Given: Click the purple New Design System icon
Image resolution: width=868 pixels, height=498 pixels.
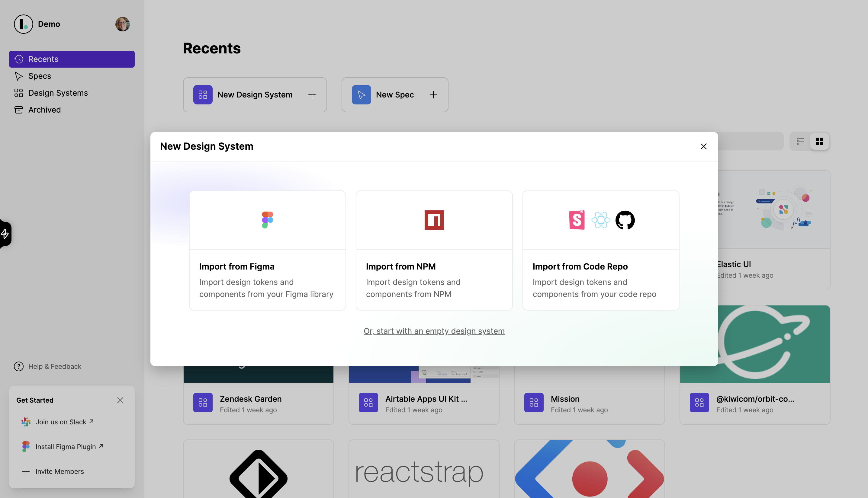Looking at the screenshot, I should 203,95.
